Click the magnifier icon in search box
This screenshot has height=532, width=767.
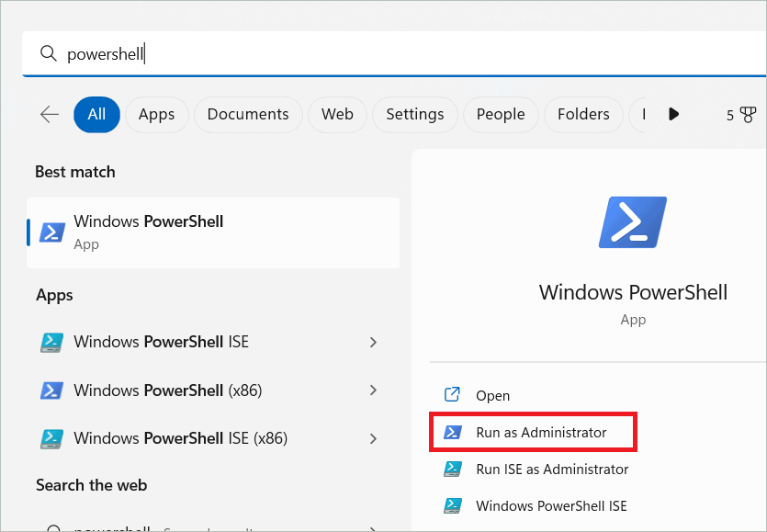pos(48,54)
